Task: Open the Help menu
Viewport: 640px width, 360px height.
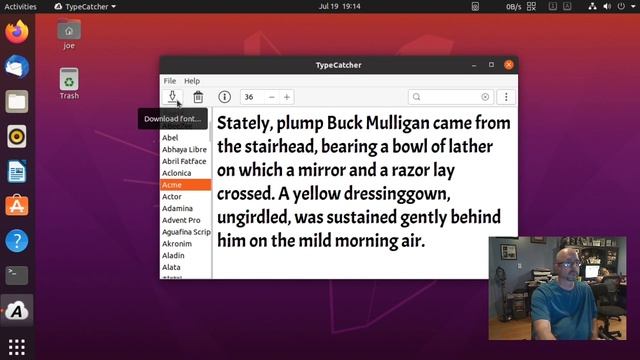Action: 192,81
